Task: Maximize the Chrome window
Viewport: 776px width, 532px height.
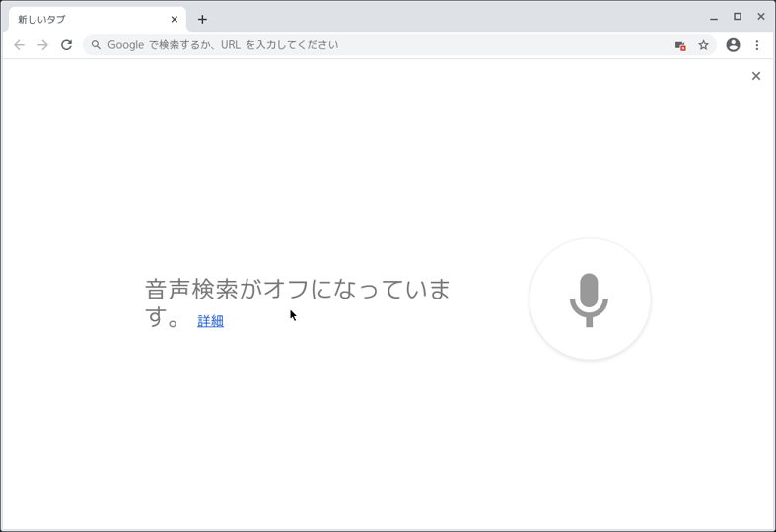Action: [x=738, y=17]
